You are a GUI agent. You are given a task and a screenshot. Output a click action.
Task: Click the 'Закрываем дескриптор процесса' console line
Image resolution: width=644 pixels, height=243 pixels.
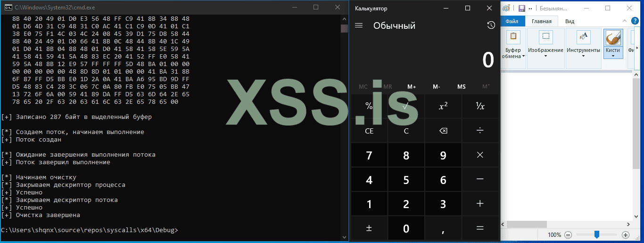[x=63, y=184]
